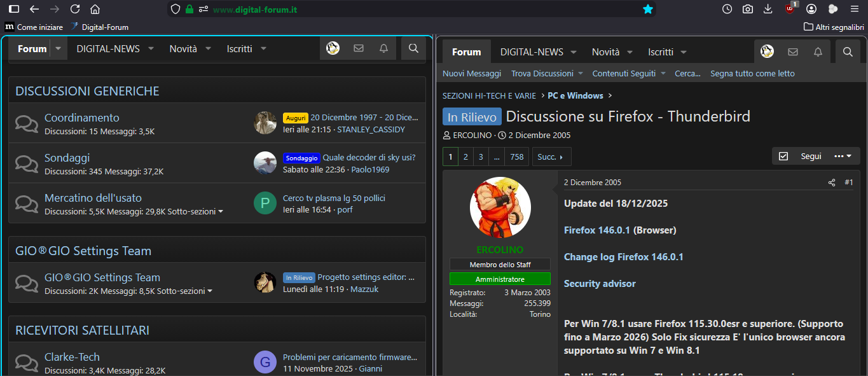Select the Forum tab in left pane
Viewport: 868px width, 376px height.
(x=32, y=48)
